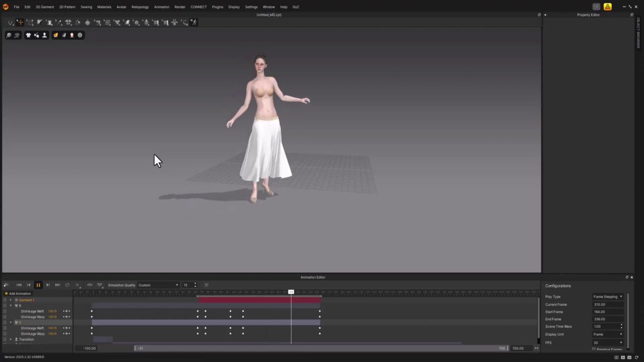Image resolution: width=644 pixels, height=362 pixels.
Task: Toggle loop playback in Animation Editor
Action: (x=67, y=285)
